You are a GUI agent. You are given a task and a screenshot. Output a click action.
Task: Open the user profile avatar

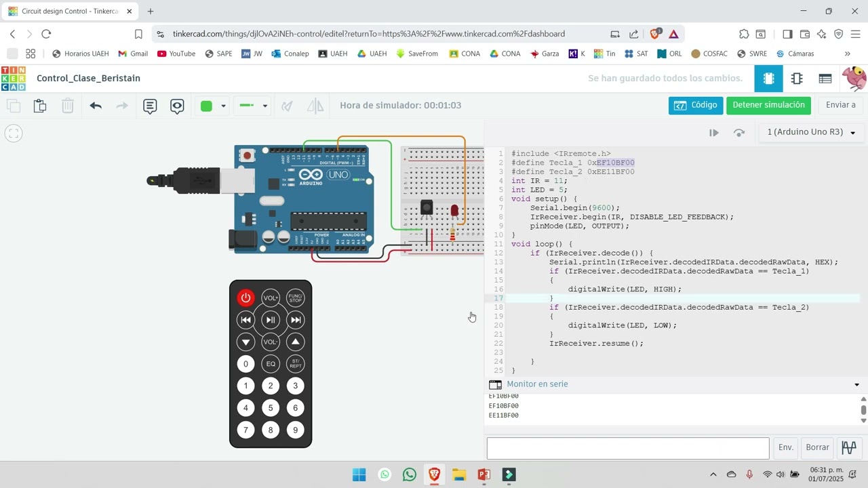[x=854, y=79]
